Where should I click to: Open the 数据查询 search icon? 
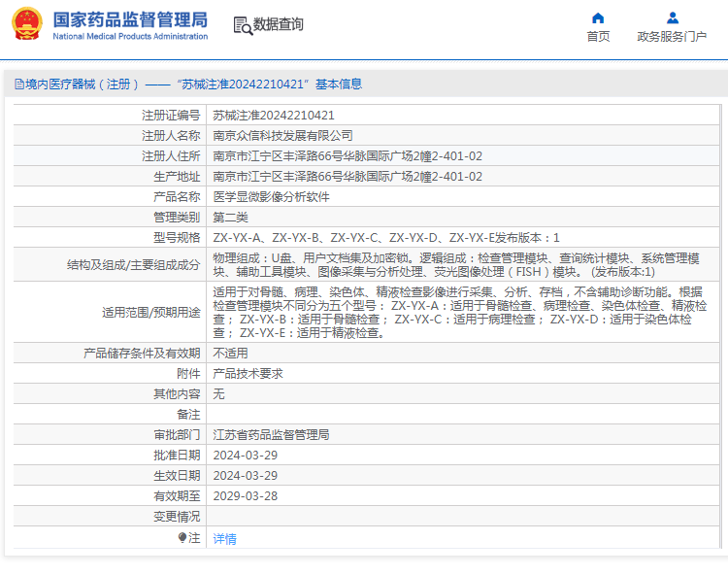click(x=243, y=26)
